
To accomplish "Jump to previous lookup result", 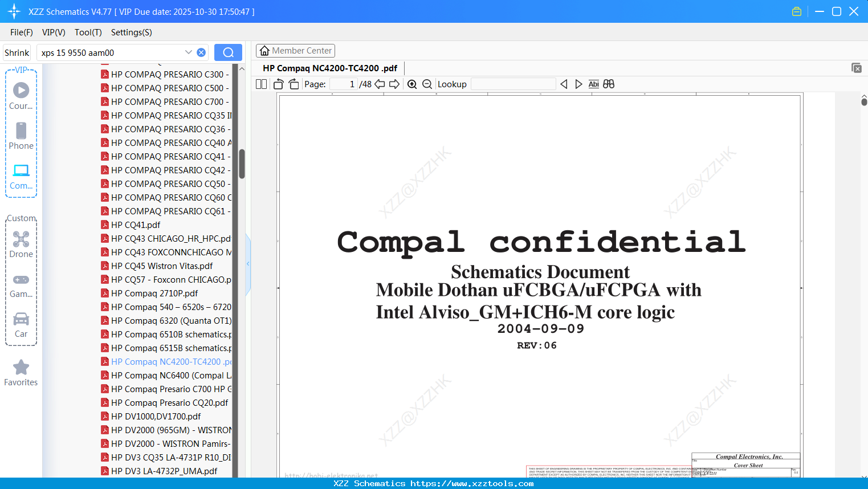I will coord(564,84).
